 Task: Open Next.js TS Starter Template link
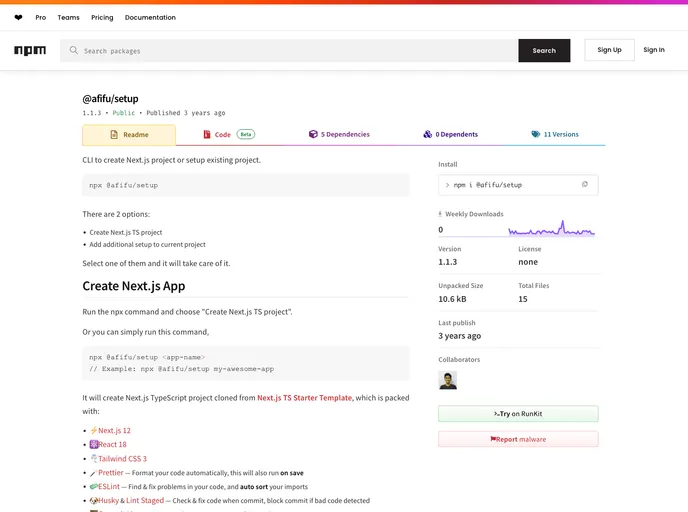point(305,398)
